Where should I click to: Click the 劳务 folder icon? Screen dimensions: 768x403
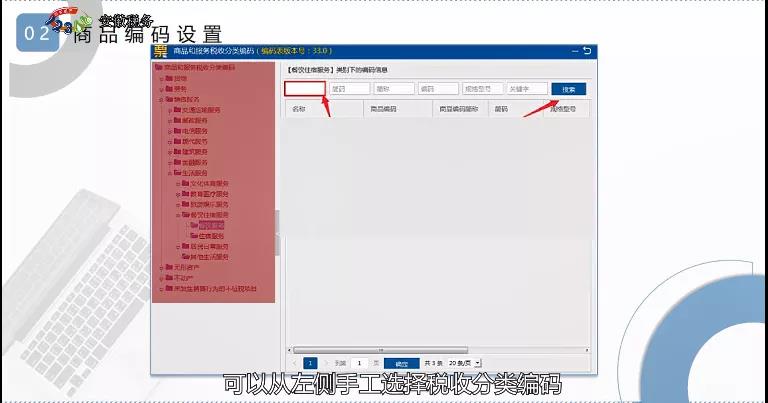pos(169,89)
